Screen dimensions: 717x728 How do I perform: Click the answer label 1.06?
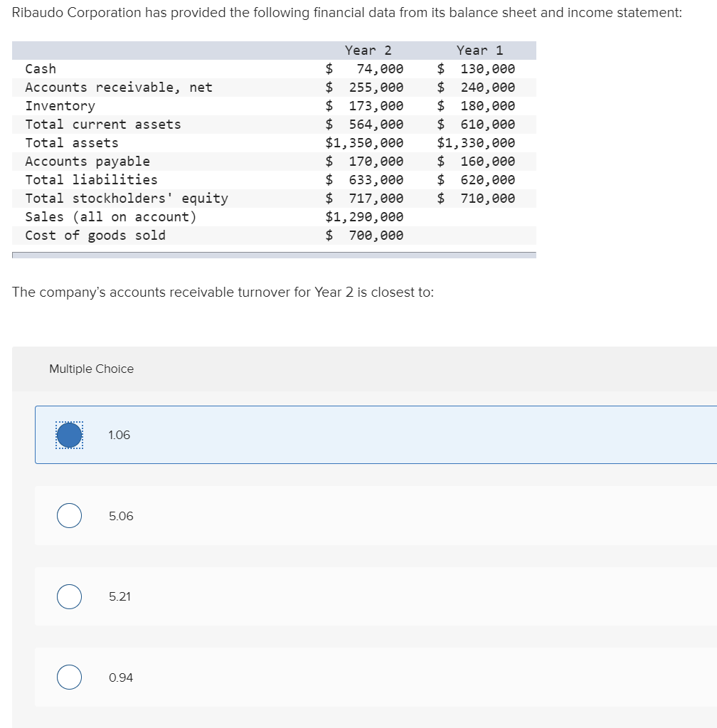click(119, 435)
